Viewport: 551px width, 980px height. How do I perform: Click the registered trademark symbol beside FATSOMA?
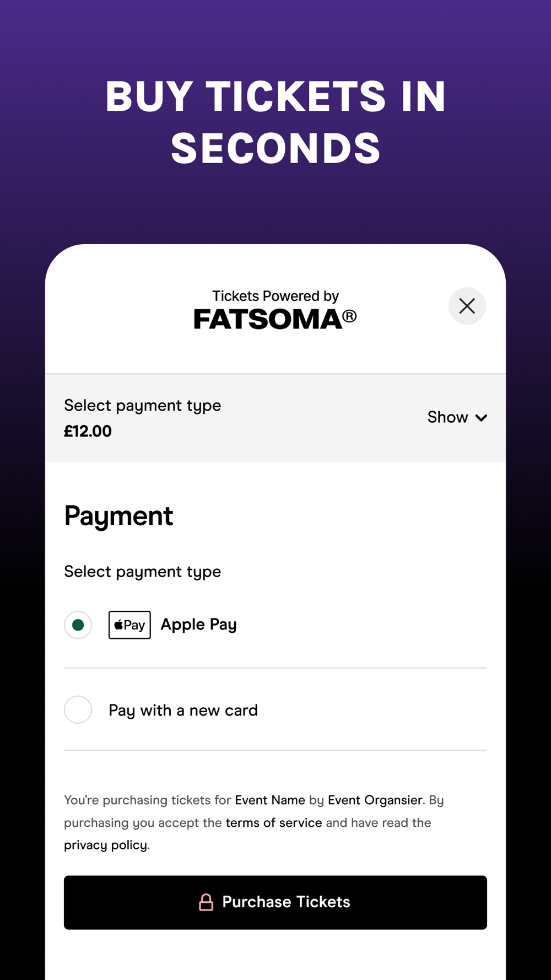350,316
